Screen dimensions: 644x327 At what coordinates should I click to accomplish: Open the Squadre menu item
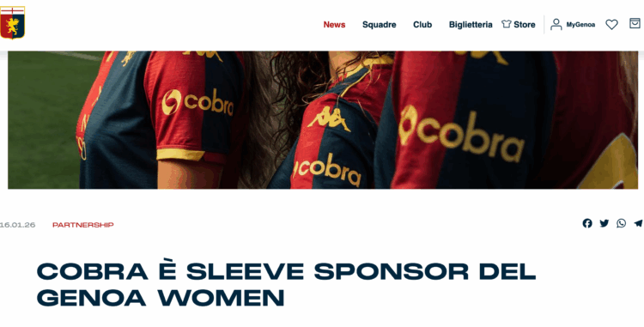click(379, 25)
